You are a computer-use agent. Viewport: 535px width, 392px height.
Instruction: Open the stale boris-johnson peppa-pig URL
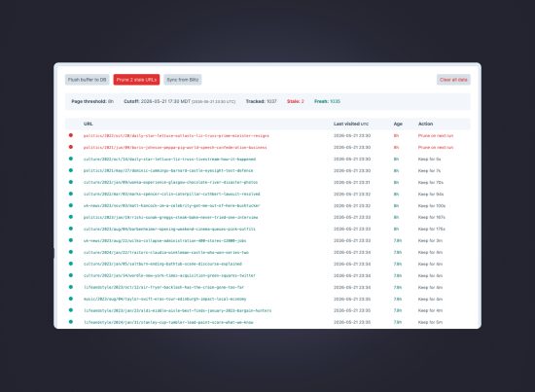(x=175, y=148)
